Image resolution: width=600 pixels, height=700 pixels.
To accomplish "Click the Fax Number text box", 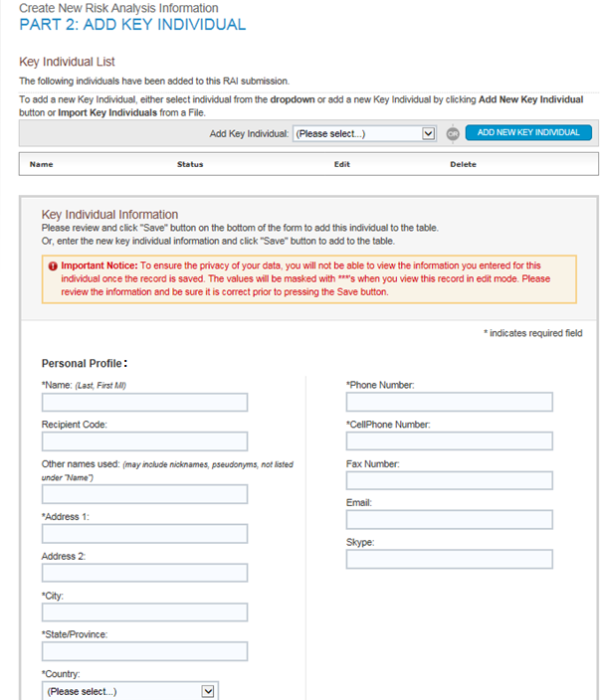I will pos(449,481).
